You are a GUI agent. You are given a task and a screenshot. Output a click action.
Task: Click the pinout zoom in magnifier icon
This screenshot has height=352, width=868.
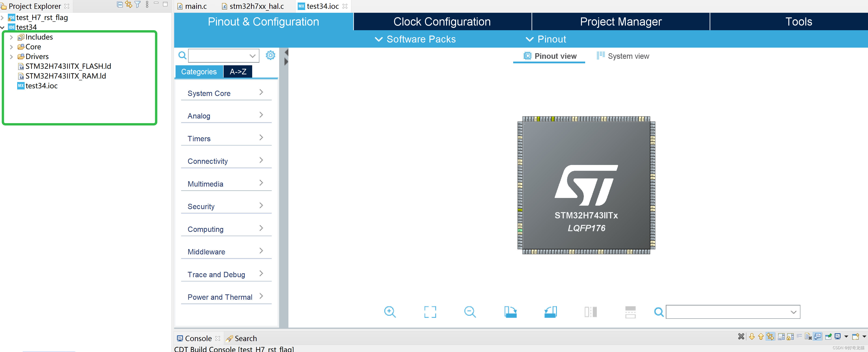click(389, 312)
